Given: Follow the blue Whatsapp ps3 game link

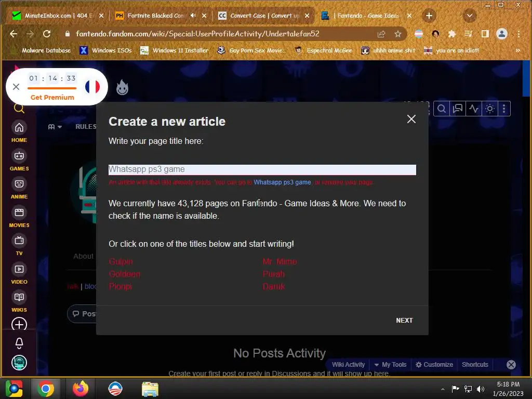Looking at the screenshot, I should 282,182.
